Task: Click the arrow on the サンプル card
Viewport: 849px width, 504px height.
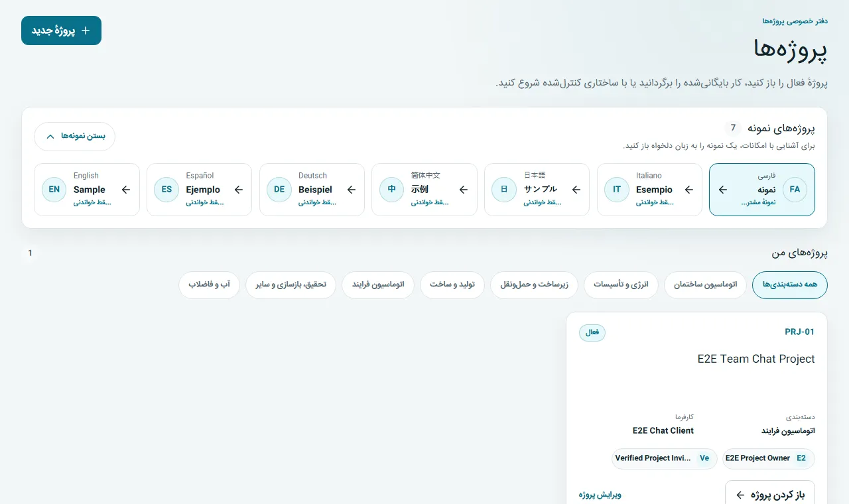Action: (576, 190)
